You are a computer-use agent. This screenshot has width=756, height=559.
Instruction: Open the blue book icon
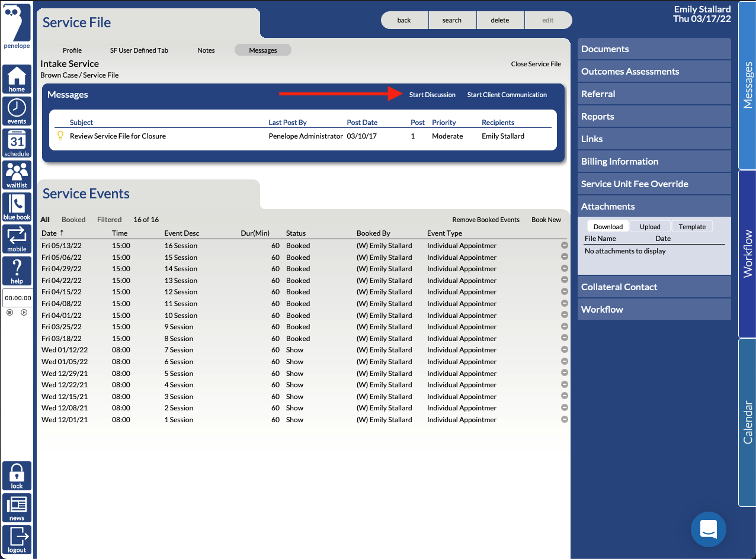click(17, 207)
